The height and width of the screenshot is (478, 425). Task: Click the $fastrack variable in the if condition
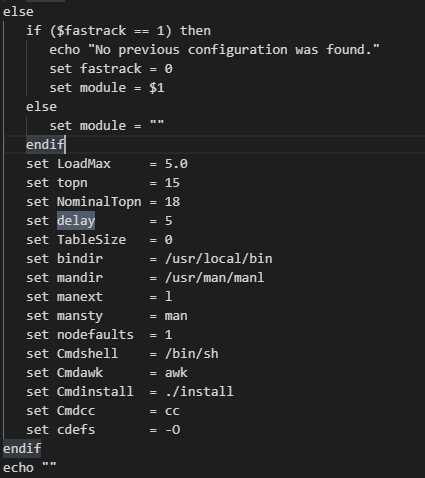coord(91,31)
